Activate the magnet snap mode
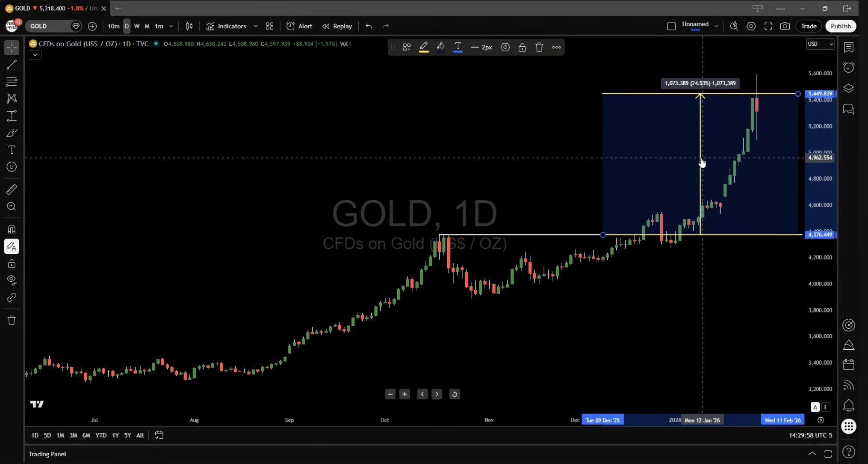Viewport: 868px width, 464px height. pos(12,229)
